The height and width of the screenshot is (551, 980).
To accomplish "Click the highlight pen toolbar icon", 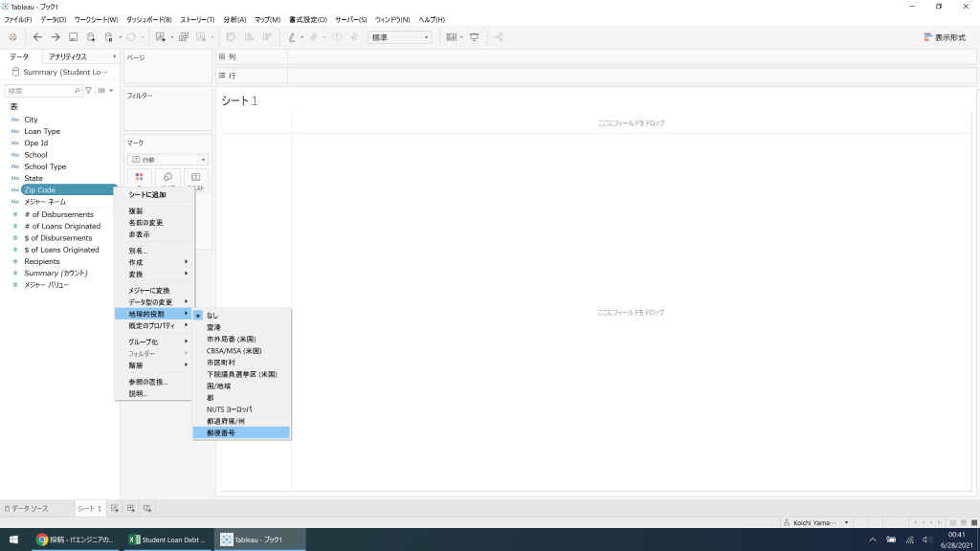I will [x=292, y=37].
